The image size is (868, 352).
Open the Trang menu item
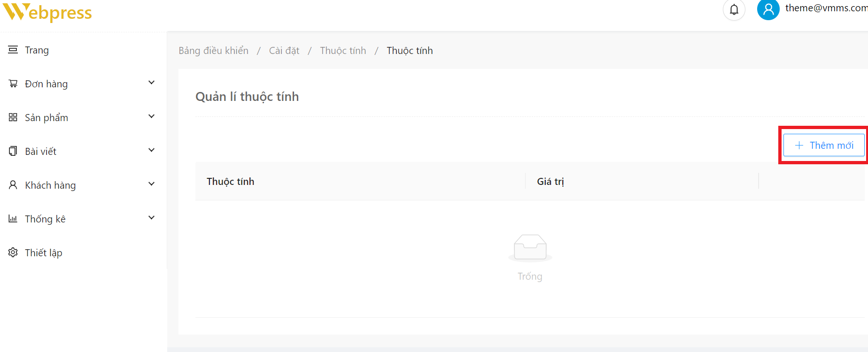coord(37,50)
